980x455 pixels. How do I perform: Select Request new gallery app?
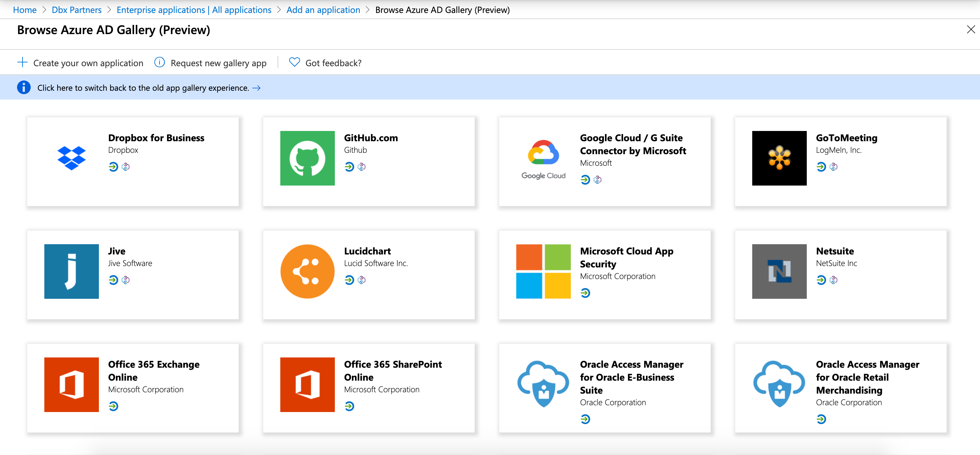[x=218, y=63]
